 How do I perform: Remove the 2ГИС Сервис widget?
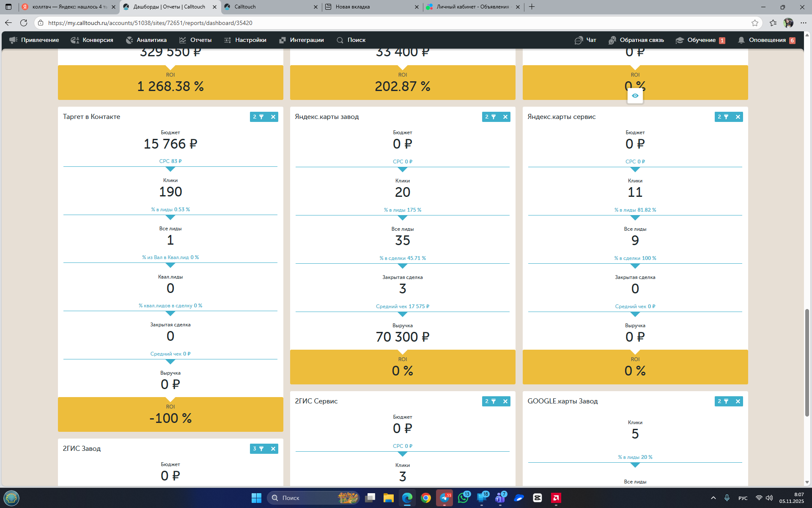pyautogui.click(x=505, y=401)
